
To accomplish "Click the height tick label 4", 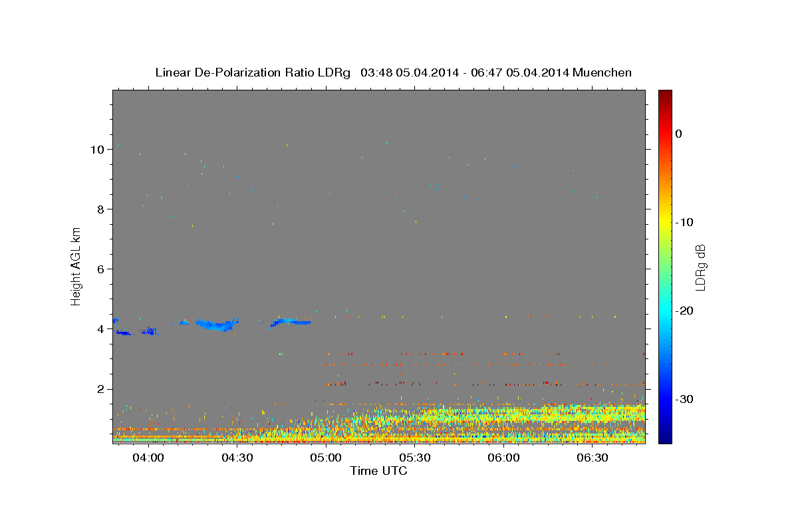I will pyautogui.click(x=100, y=329).
